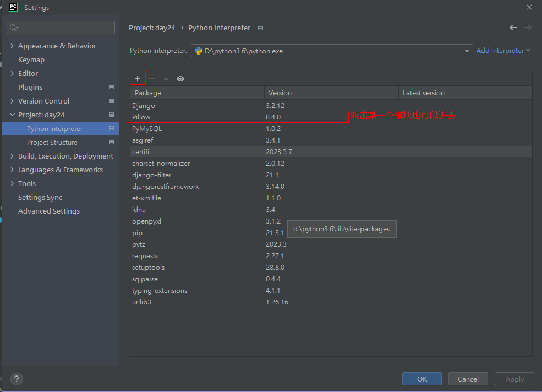The width and height of the screenshot is (542, 392).
Task: Open Advanced Settings page
Action: (49, 211)
